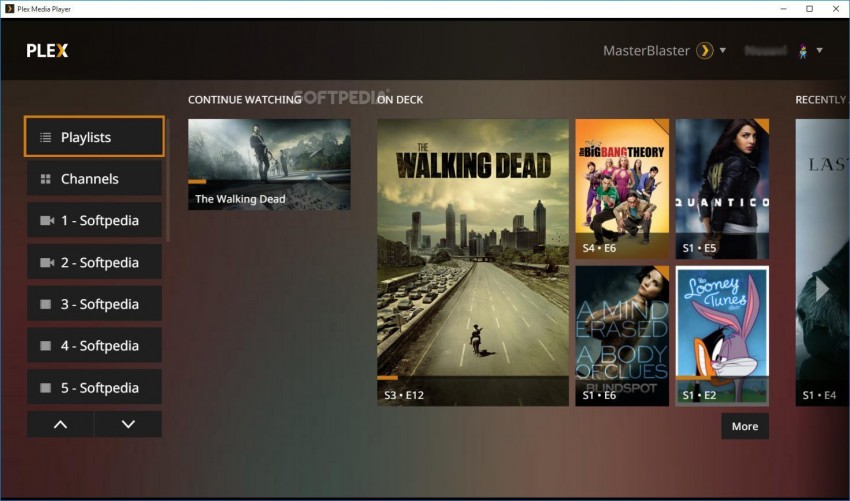850x501 pixels.
Task: Open the Looney Tunes S1 E2 poster
Action: pos(722,336)
